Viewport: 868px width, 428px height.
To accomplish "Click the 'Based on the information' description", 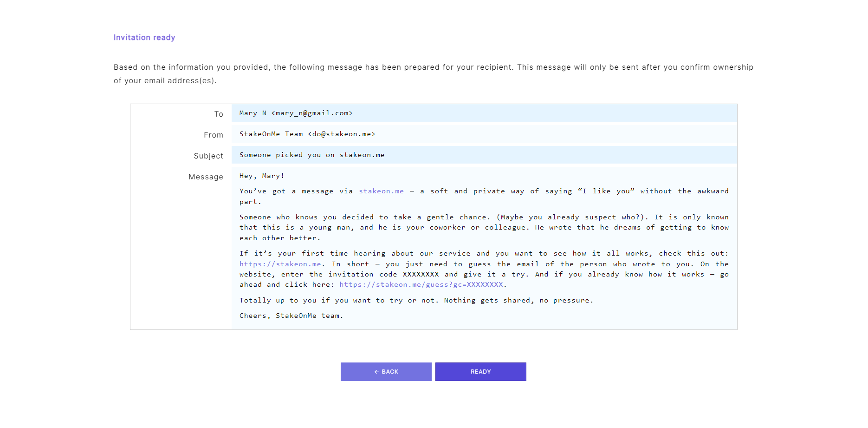I will pos(434,74).
